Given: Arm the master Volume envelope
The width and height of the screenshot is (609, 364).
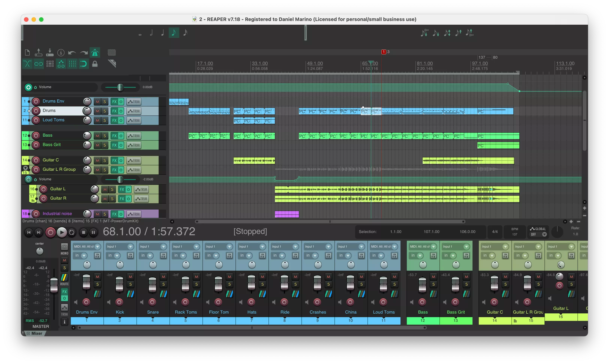Looking at the screenshot, I should pos(28,87).
